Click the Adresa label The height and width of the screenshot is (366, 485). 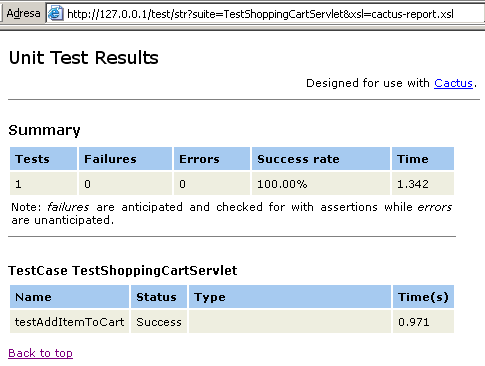click(x=23, y=13)
